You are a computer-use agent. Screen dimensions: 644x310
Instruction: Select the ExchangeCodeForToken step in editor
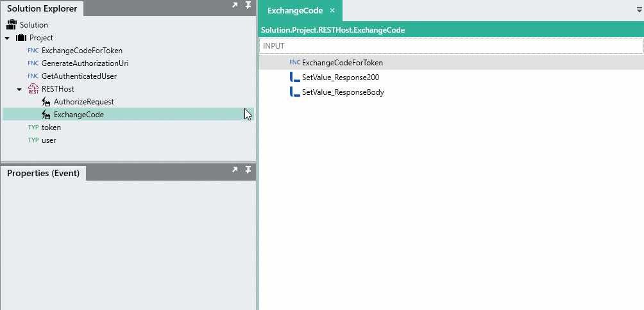[x=342, y=63]
